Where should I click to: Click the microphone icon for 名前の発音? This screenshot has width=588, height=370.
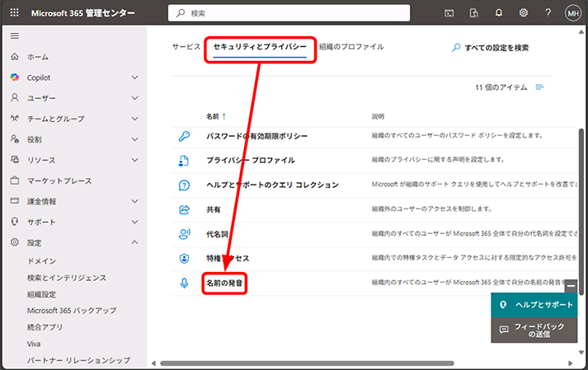point(184,283)
